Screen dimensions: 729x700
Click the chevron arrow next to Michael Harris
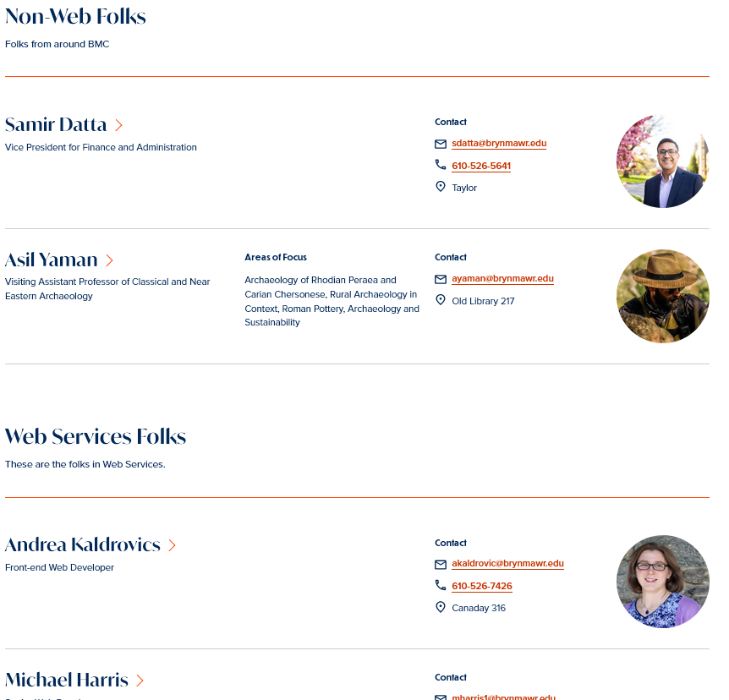click(140, 681)
